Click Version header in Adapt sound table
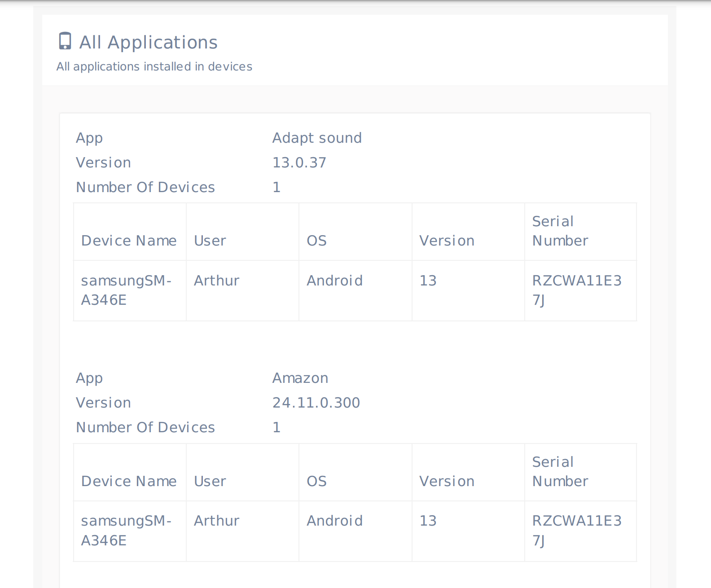The width and height of the screenshot is (711, 588). [447, 241]
